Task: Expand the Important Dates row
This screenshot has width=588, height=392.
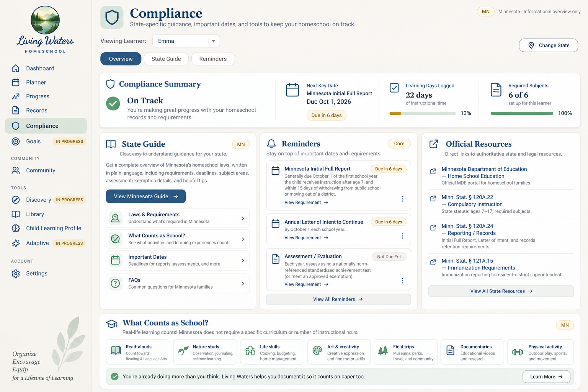Action: [178, 261]
